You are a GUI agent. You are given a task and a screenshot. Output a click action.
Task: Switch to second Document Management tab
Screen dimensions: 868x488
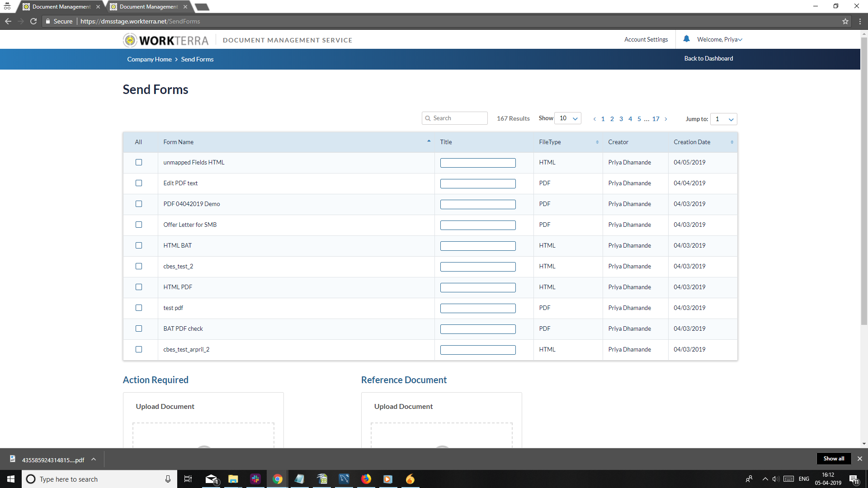tap(148, 7)
